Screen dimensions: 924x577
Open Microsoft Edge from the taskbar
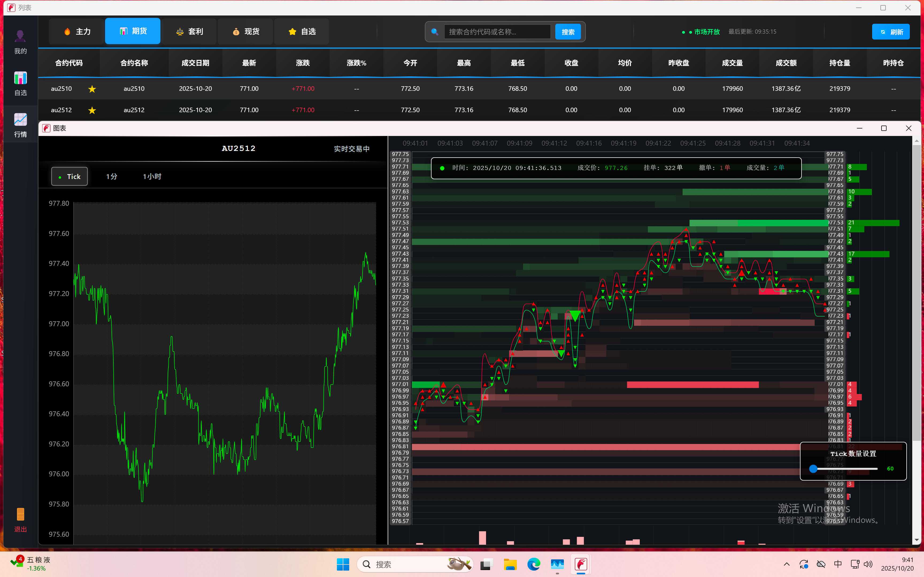tap(534, 564)
